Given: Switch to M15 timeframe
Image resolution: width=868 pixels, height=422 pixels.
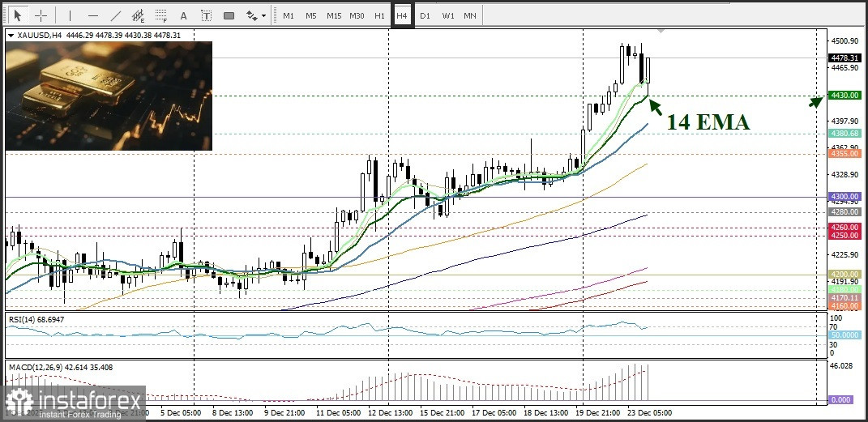Looking at the screenshot, I should (333, 15).
